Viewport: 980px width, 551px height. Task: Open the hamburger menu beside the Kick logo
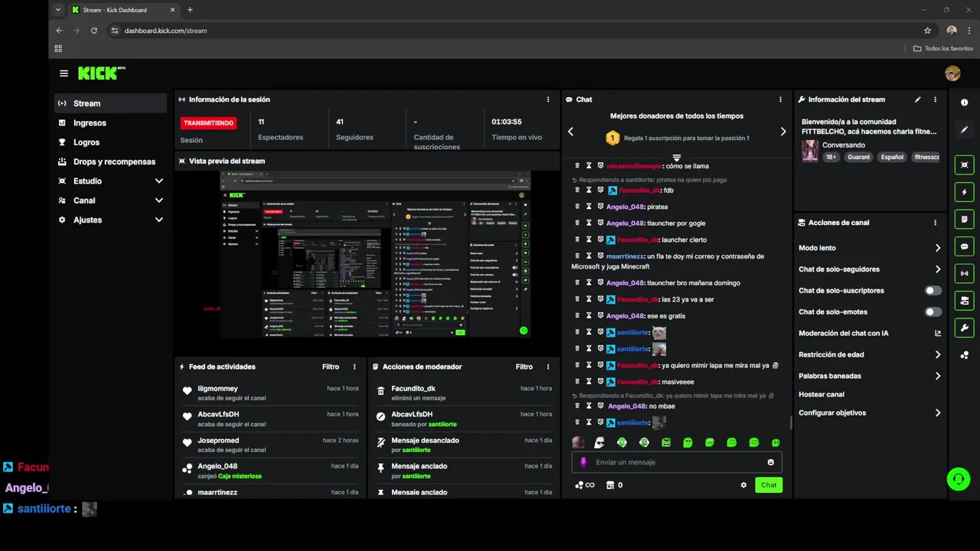click(64, 73)
